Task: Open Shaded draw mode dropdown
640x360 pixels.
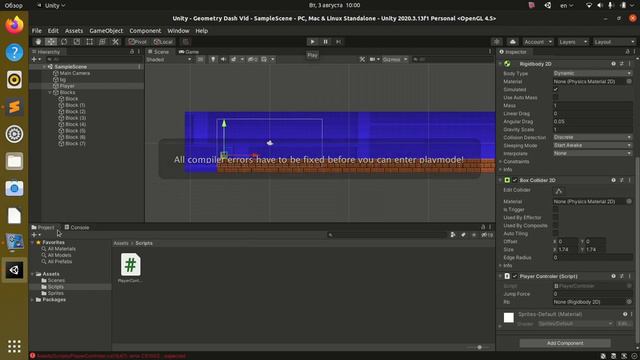Action: pyautogui.click(x=169, y=59)
